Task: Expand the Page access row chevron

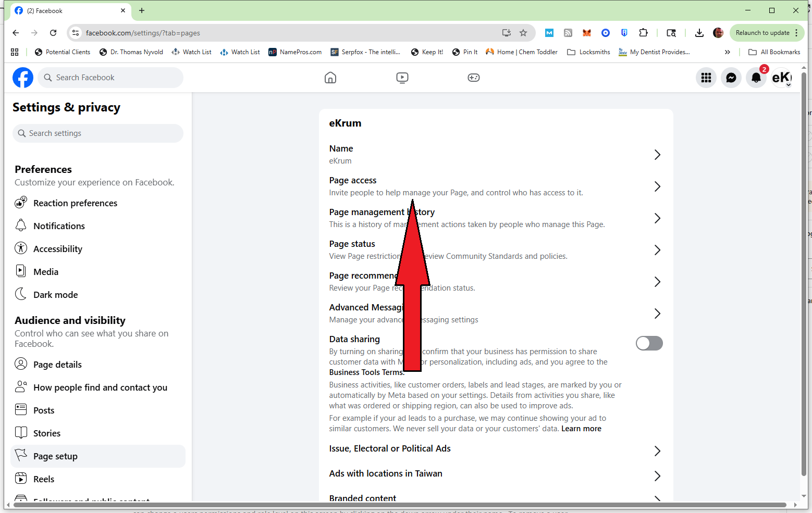Action: click(657, 186)
